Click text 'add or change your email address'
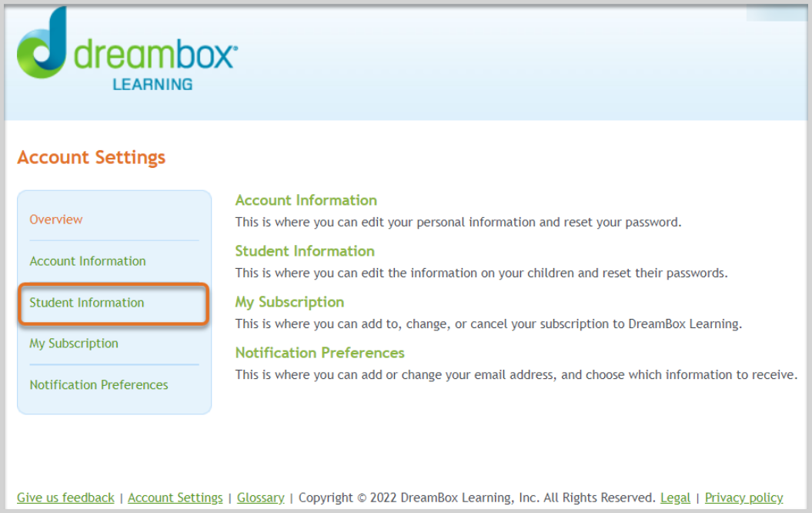The image size is (812, 513). point(456,374)
